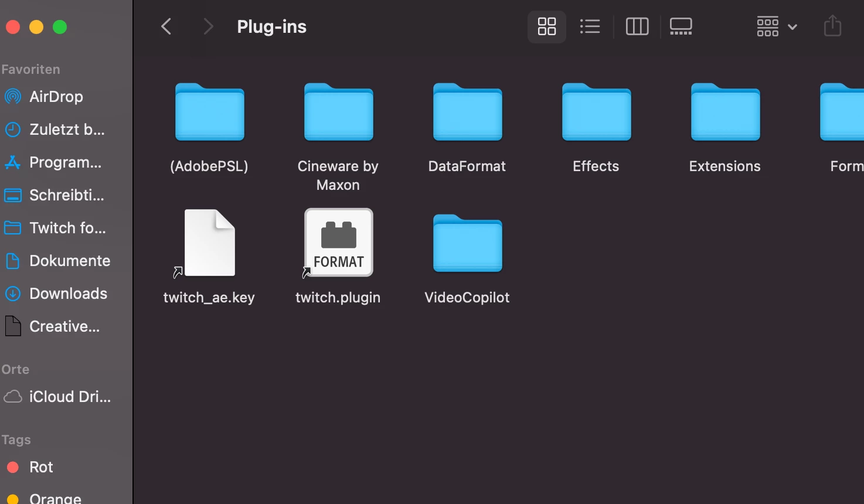Image resolution: width=864 pixels, height=504 pixels.
Task: Click the Share toolbar button
Action: 832,26
